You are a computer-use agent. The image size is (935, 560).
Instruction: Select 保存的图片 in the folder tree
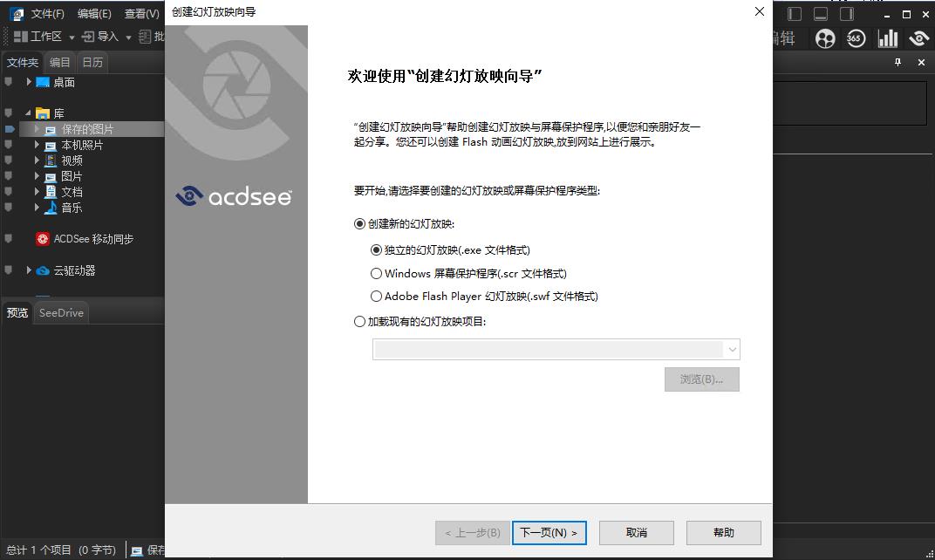[x=89, y=127]
